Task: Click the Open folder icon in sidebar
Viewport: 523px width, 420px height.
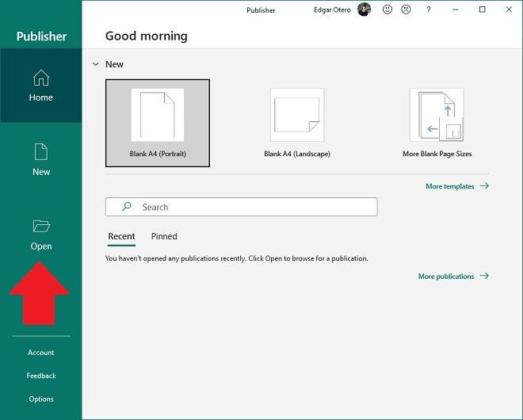Action: 41,226
